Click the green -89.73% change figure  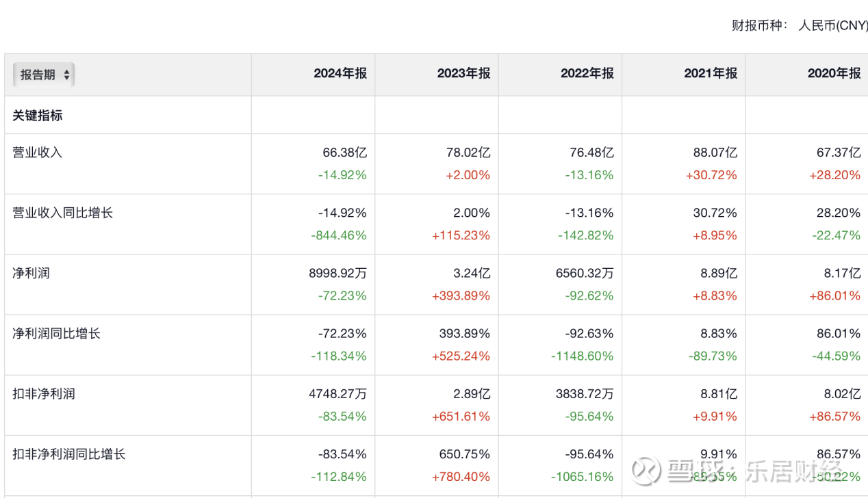(713, 356)
